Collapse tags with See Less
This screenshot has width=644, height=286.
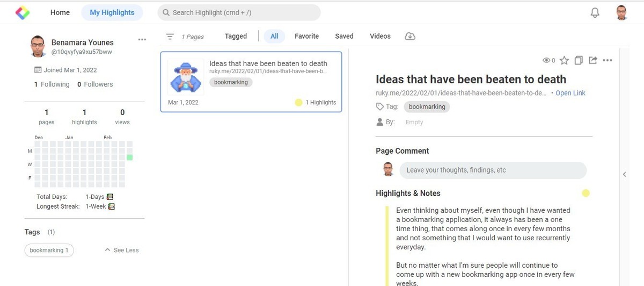[122, 250]
